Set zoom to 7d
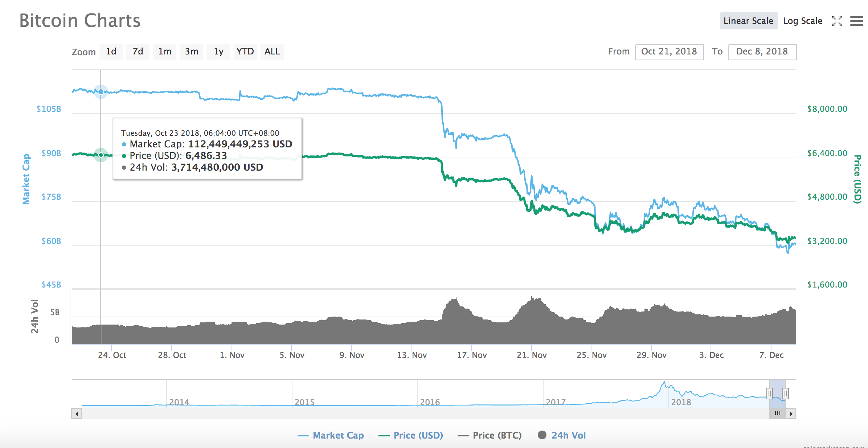Viewport: 868px width, 448px height. pyautogui.click(x=138, y=52)
